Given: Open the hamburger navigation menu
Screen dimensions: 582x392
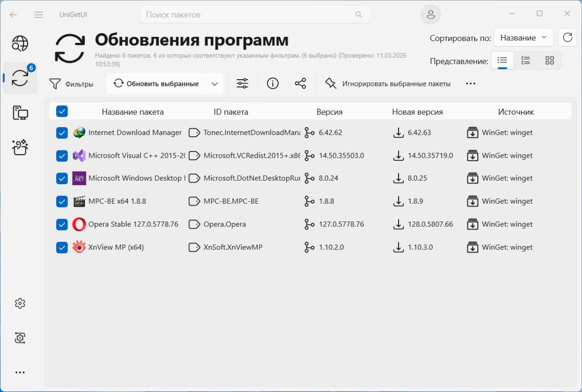Looking at the screenshot, I should pos(39,15).
